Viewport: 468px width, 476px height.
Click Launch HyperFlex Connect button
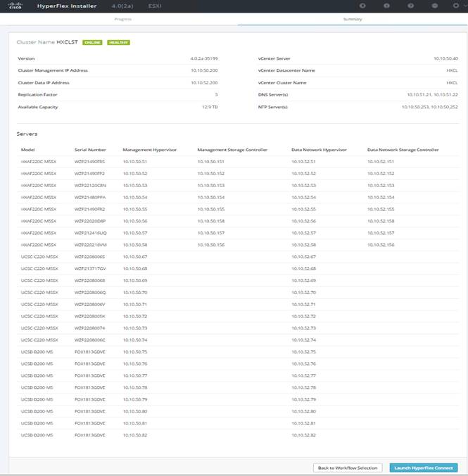coord(424,468)
